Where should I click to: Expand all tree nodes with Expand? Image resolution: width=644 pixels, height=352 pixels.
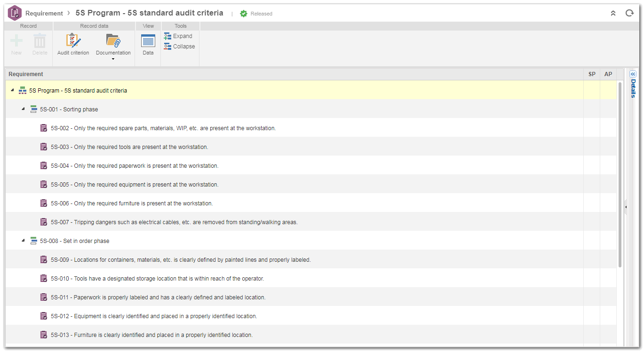(x=178, y=36)
